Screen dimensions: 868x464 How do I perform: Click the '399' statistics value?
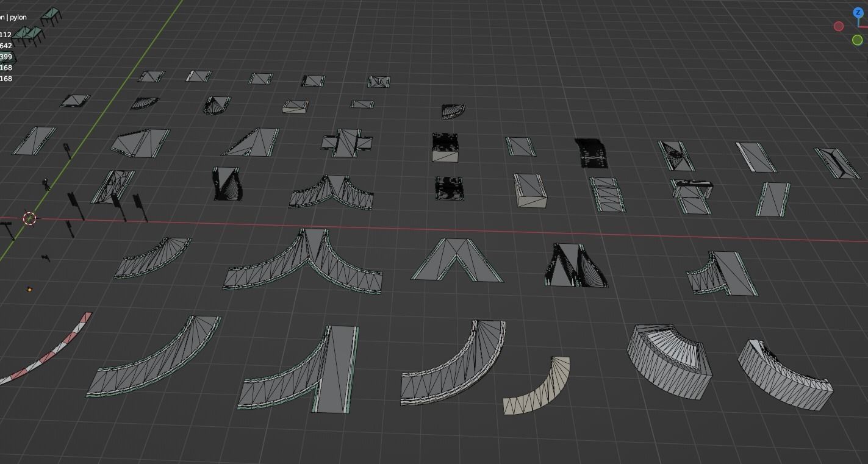pyautogui.click(x=5, y=57)
